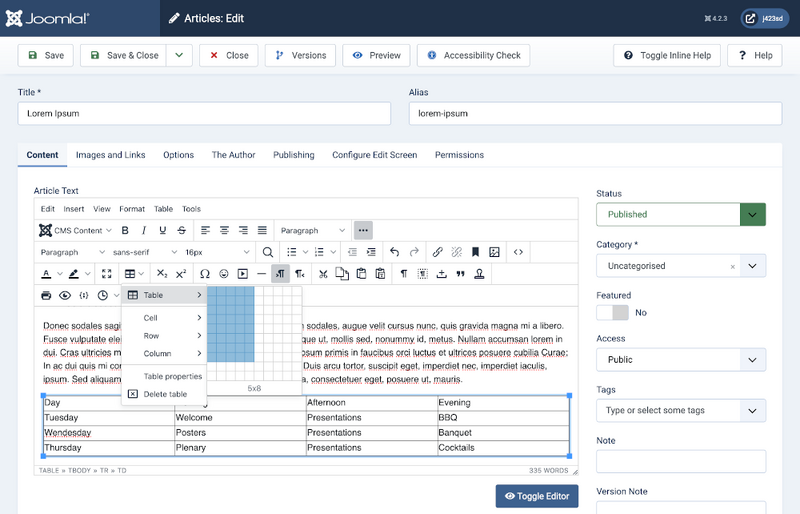Undo the last edit
The height and width of the screenshot is (514, 800).
click(394, 252)
